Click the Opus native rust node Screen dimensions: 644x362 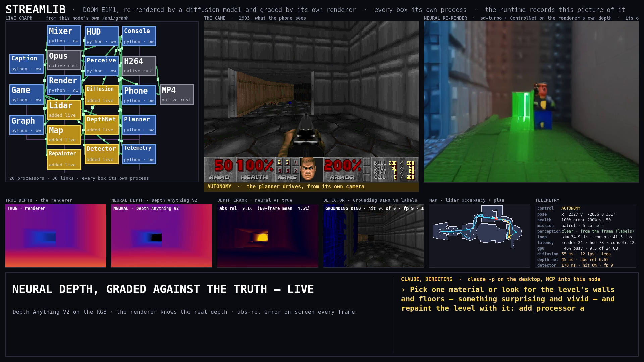click(64, 60)
